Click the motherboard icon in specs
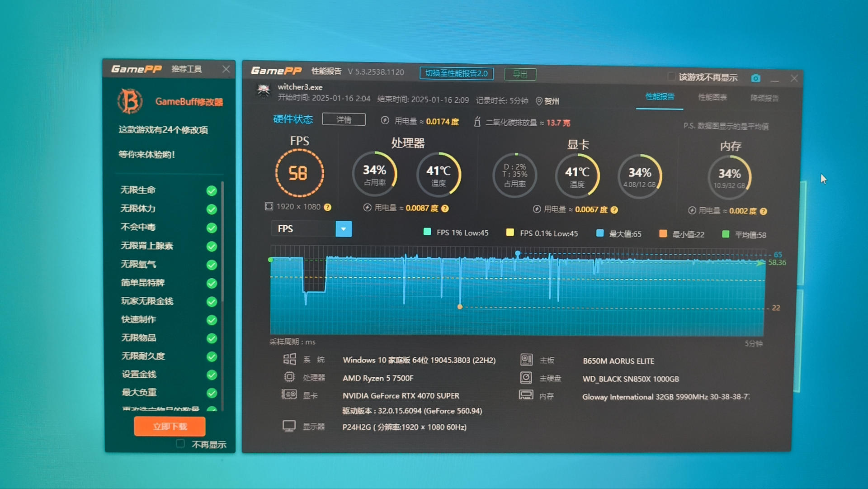Screen dimensions: 868x489 pyautogui.click(x=526, y=360)
